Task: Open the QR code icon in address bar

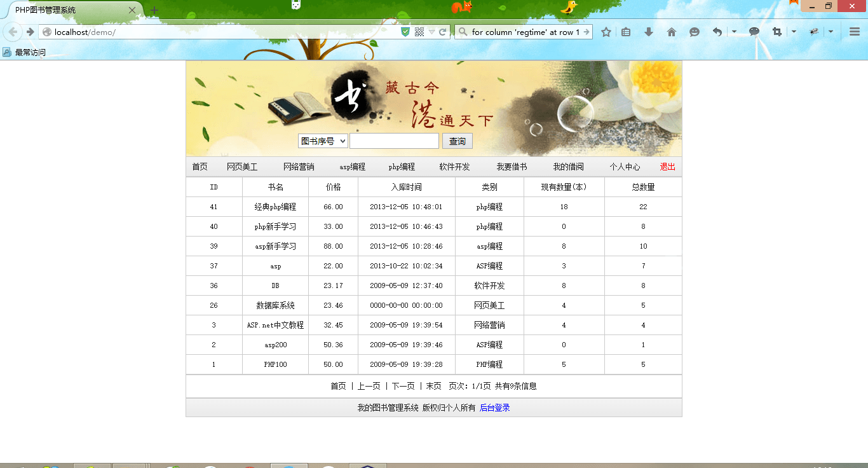Action: point(419,32)
